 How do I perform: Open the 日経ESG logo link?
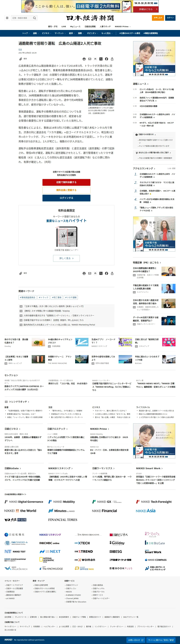coord(116,551)
